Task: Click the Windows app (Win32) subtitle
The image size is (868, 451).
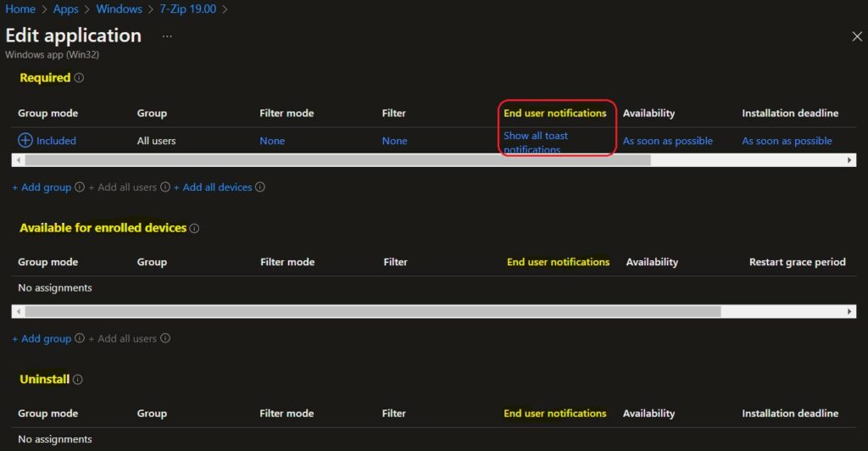Action: pyautogui.click(x=52, y=55)
